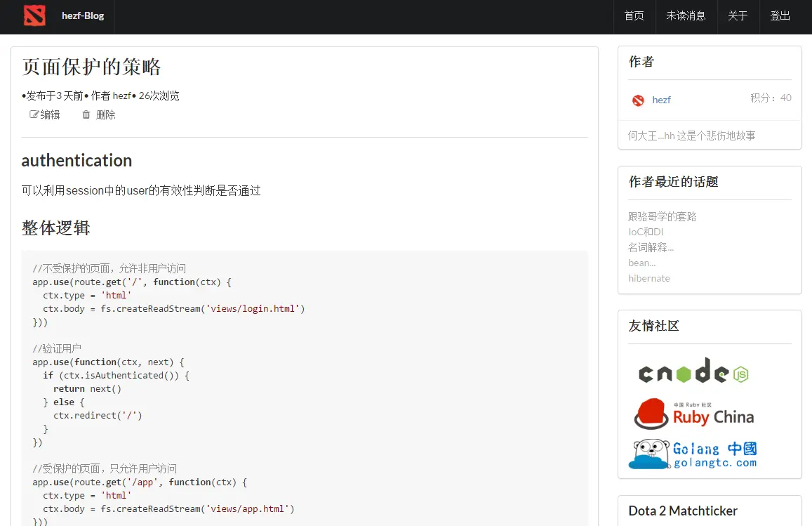The height and width of the screenshot is (526, 812).
Task: Click code line ctx.redirect('/')
Action: point(98,416)
